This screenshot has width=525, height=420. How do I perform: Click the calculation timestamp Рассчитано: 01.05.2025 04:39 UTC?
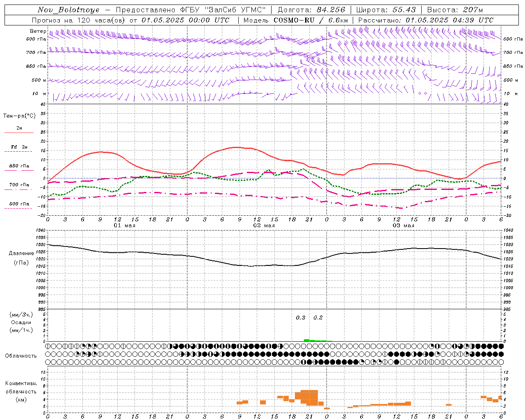click(x=426, y=20)
